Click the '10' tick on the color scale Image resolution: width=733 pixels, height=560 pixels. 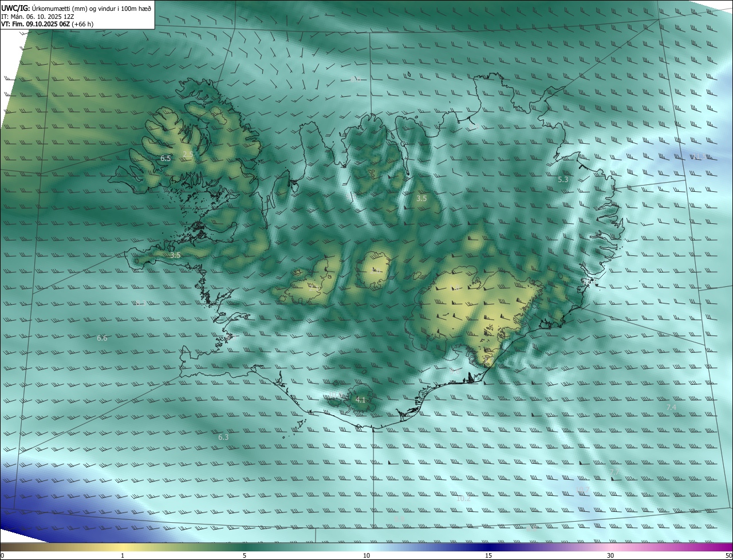click(366, 555)
